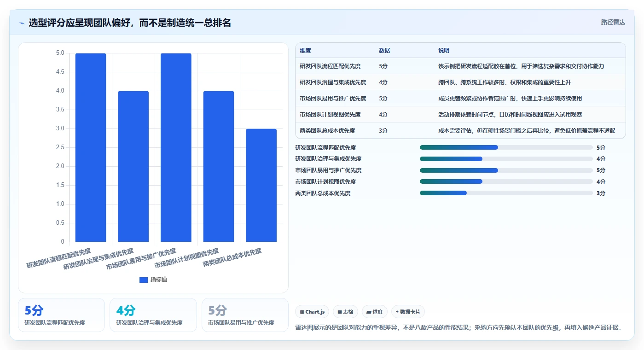This screenshot has width=644, height=350.
Task: Click the 数据卡片 tag chip
Action: tap(408, 312)
